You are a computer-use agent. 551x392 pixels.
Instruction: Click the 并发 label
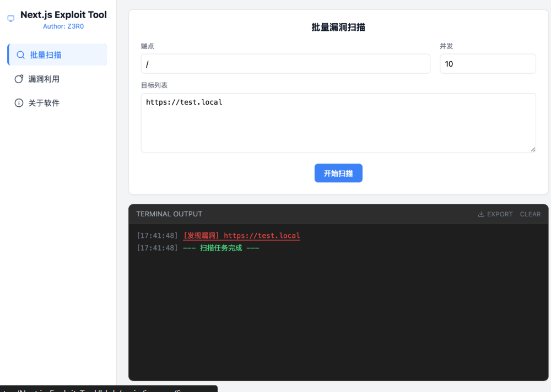[446, 46]
